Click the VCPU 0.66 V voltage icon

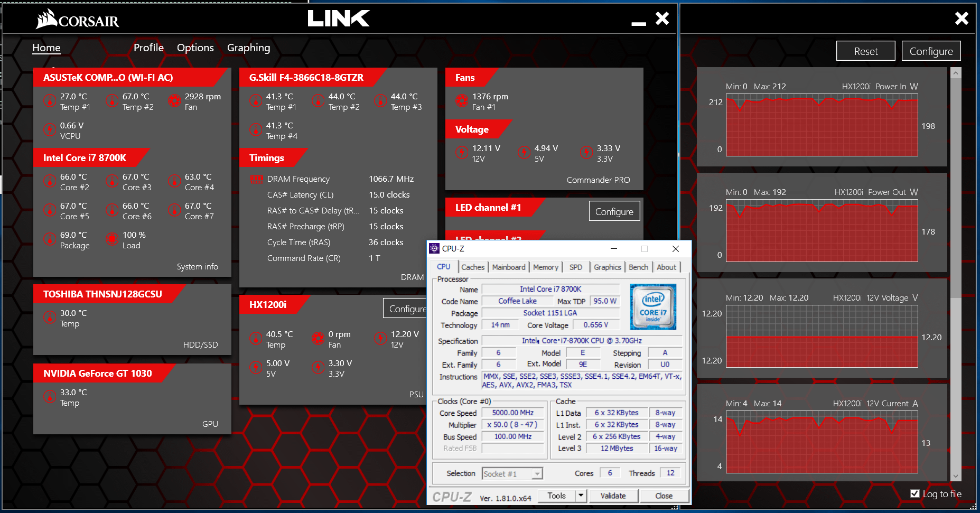[50, 129]
